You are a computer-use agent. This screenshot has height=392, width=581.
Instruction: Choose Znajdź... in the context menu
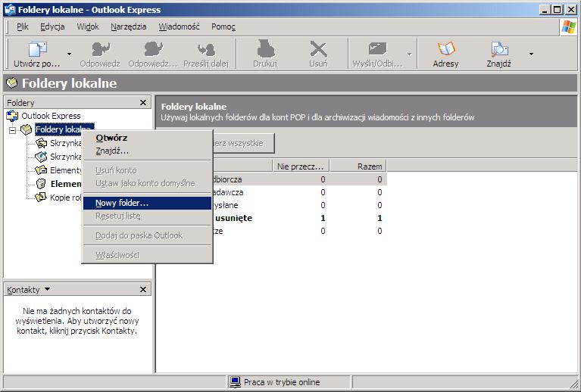click(x=147, y=151)
